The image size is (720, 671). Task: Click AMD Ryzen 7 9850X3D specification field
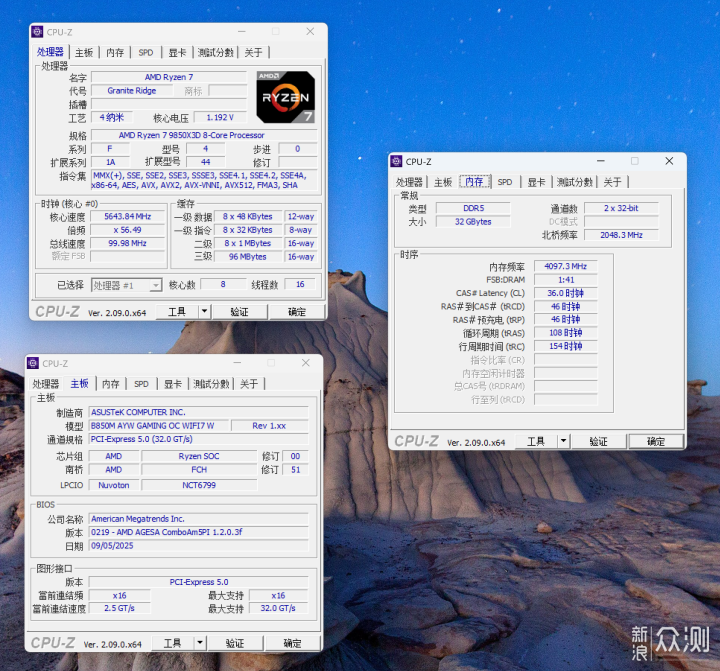[204, 135]
